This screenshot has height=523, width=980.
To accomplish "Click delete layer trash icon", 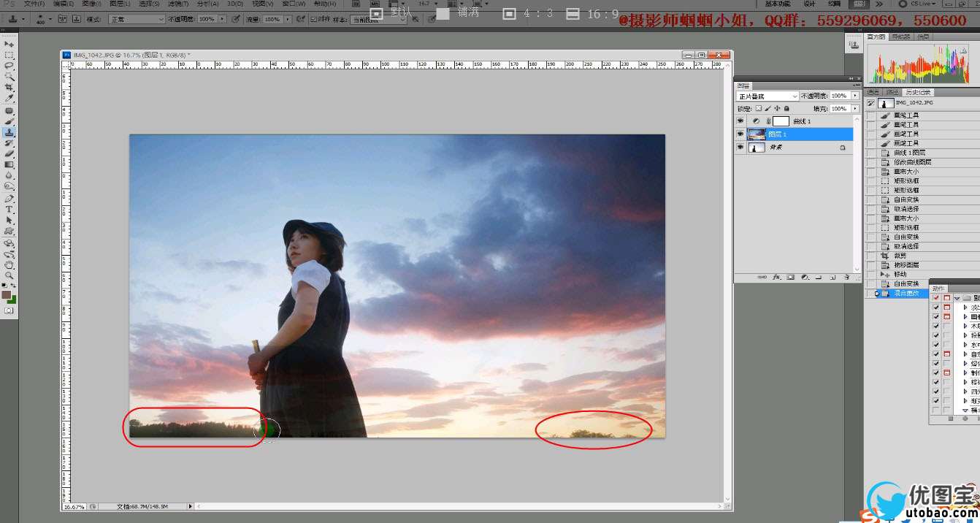I will pyautogui.click(x=846, y=277).
